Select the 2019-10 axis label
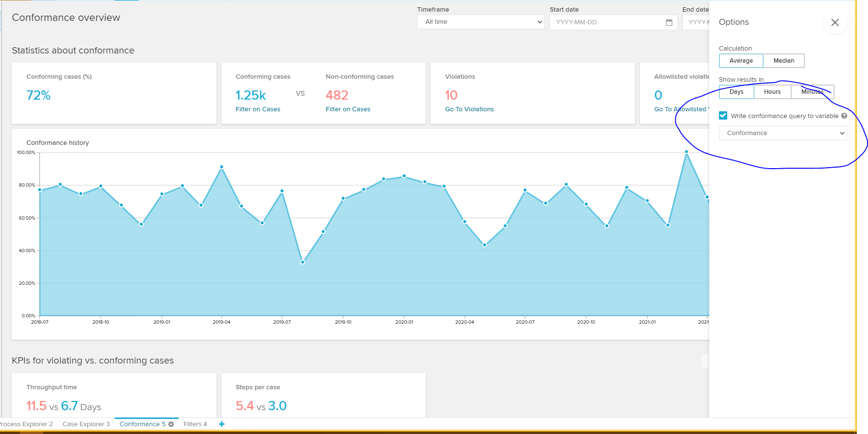This screenshot has width=868, height=434. pos(343,322)
